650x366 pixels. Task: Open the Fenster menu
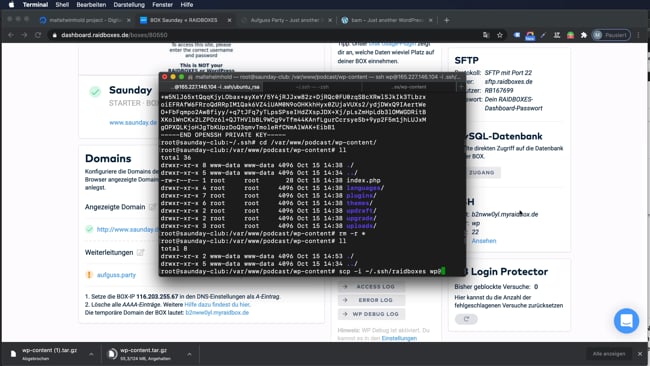162,5
